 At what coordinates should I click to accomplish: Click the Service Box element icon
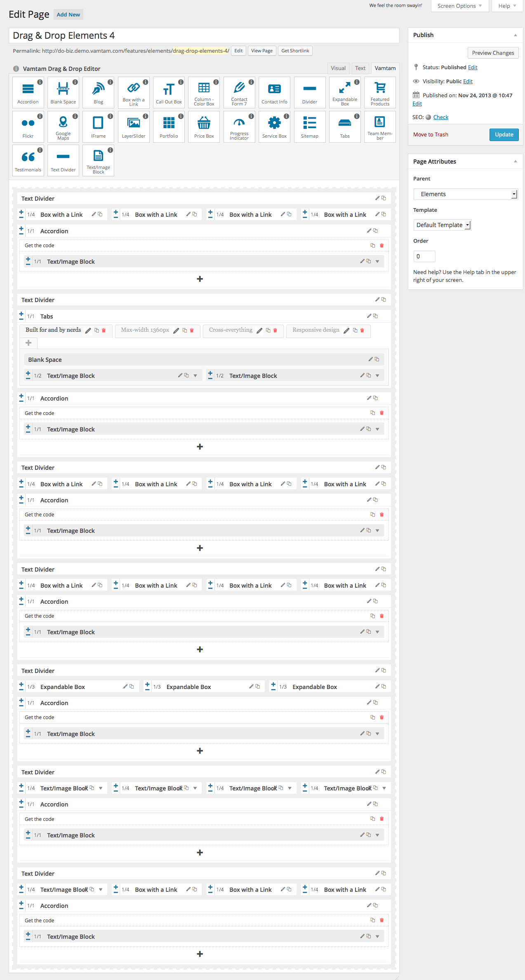(274, 127)
